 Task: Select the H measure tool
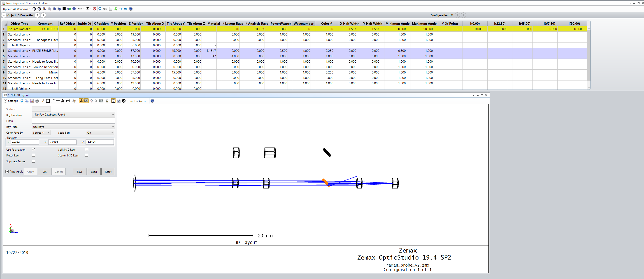67,101
